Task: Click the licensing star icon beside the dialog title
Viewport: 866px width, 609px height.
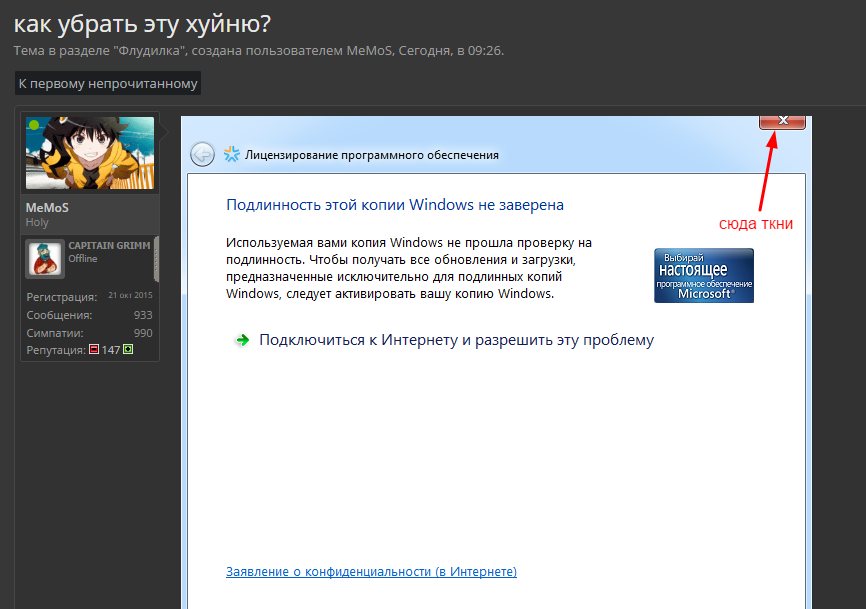Action: 231,154
